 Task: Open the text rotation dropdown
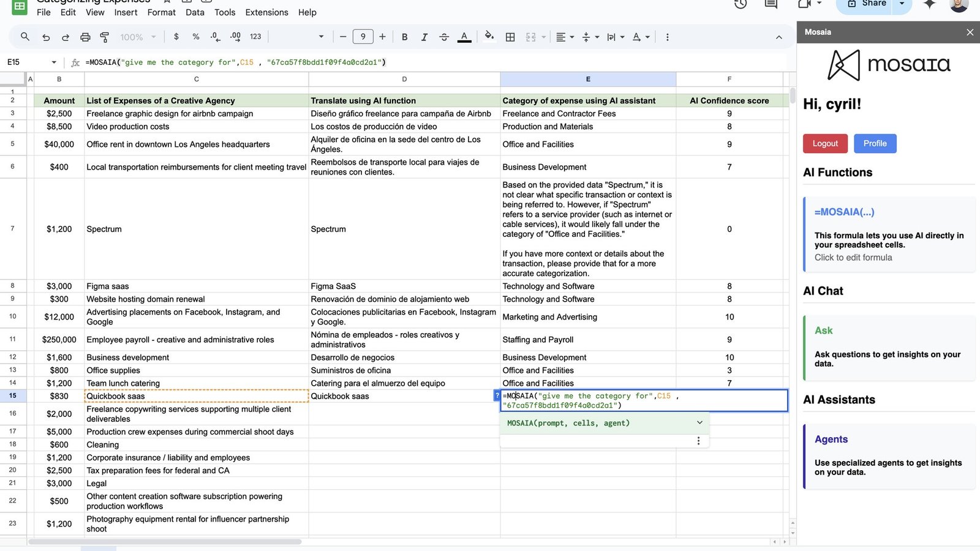641,37
